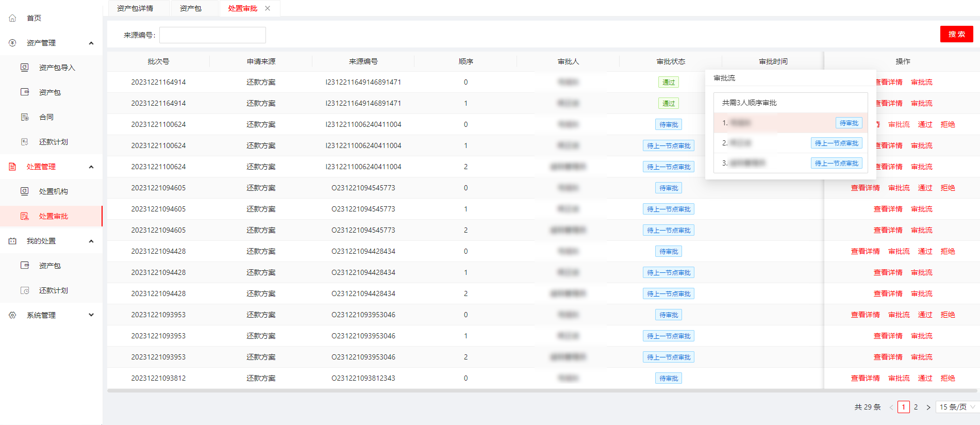Click the home icon beside 首页
This screenshot has width=980, height=425.
pyautogui.click(x=12, y=18)
